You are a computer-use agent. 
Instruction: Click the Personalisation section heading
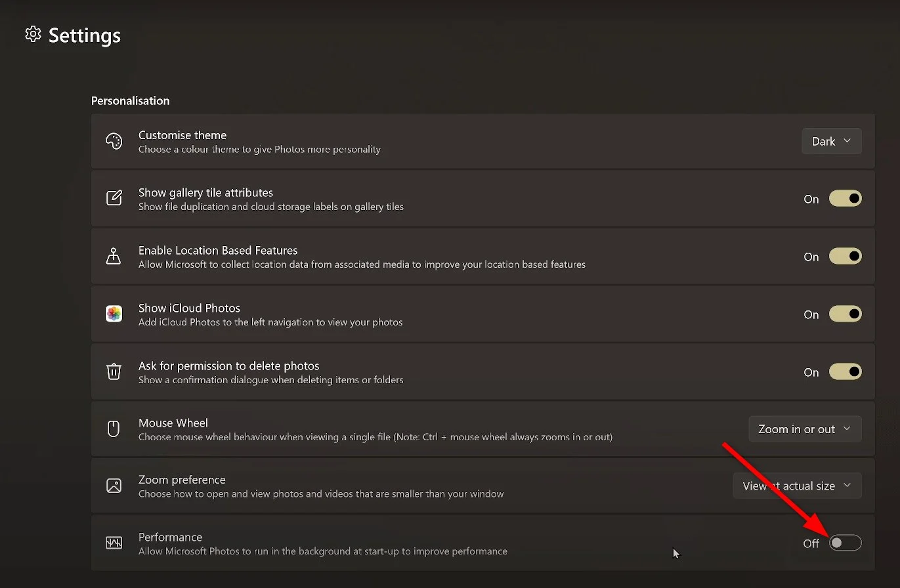pyautogui.click(x=130, y=100)
